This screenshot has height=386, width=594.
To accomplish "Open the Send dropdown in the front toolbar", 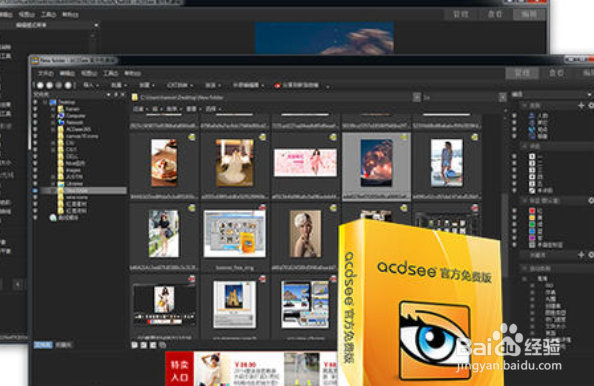I will coord(213,86).
